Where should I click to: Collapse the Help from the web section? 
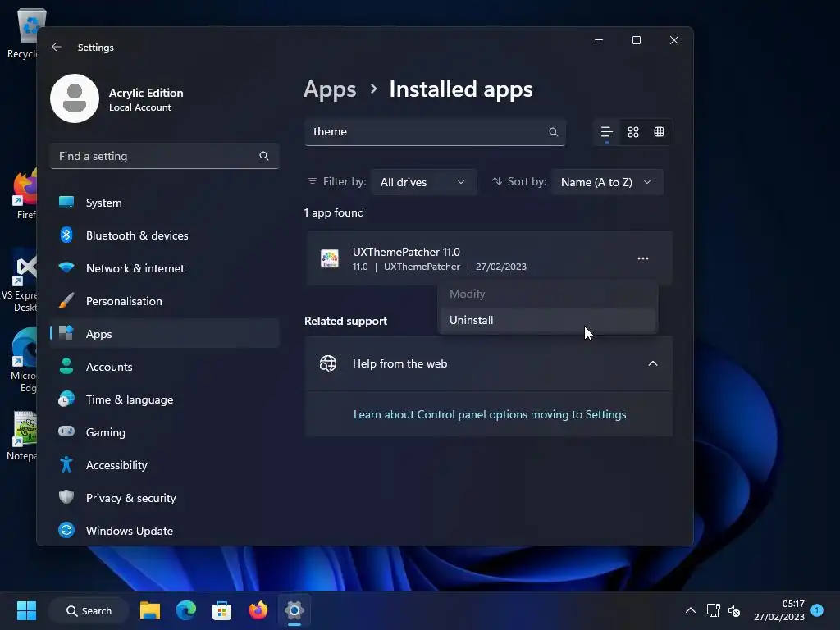(x=652, y=363)
